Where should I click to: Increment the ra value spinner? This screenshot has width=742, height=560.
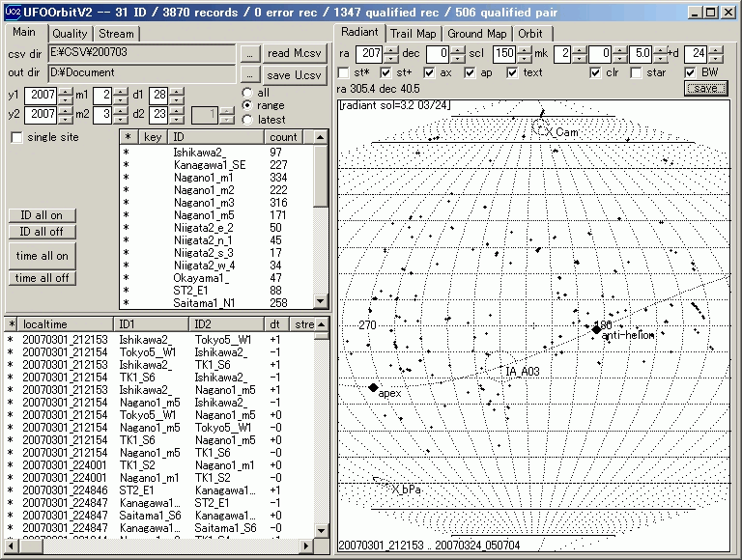(x=389, y=49)
